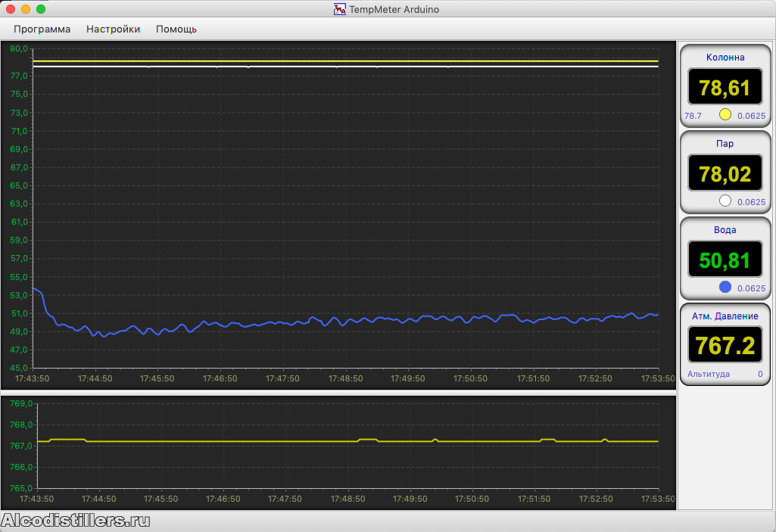This screenshot has height=532, width=776.
Task: Open the Настройки menu
Action: pyautogui.click(x=114, y=30)
